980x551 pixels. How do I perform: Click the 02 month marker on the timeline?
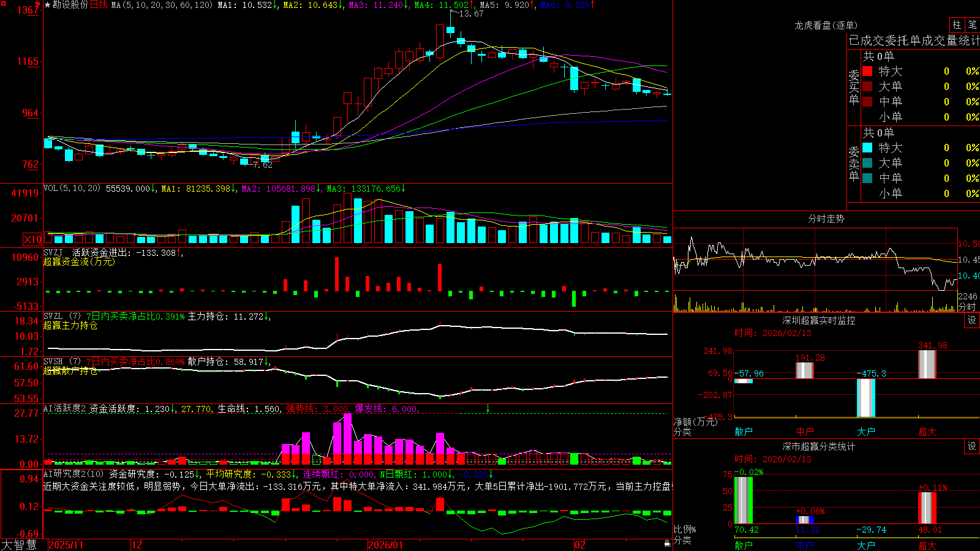coord(580,545)
